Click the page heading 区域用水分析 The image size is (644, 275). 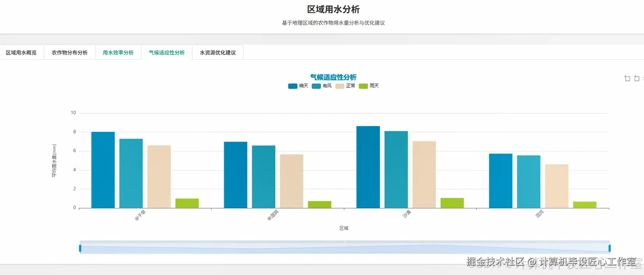[x=333, y=9]
